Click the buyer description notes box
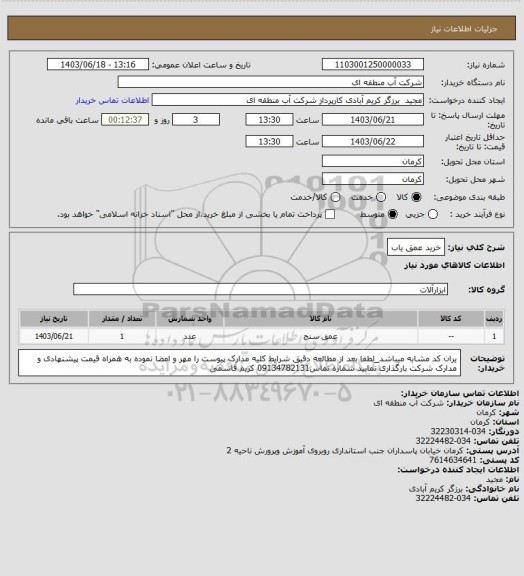 pyautogui.click(x=239, y=363)
